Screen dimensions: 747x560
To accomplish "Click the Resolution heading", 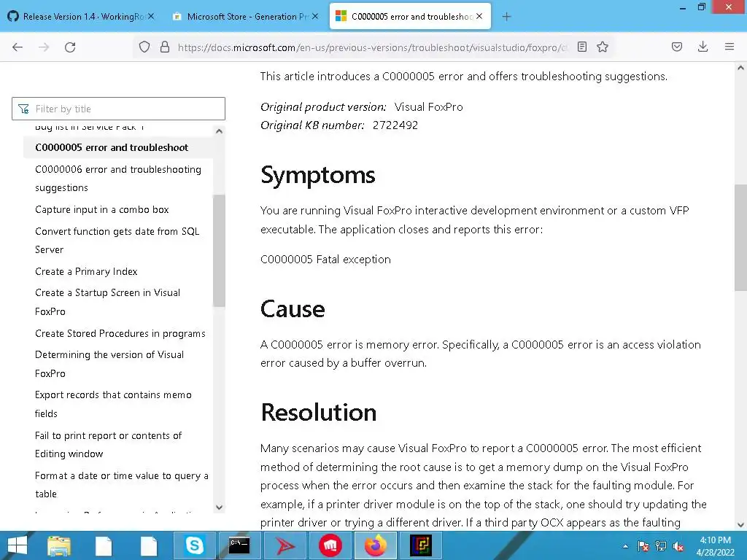I will click(319, 413).
